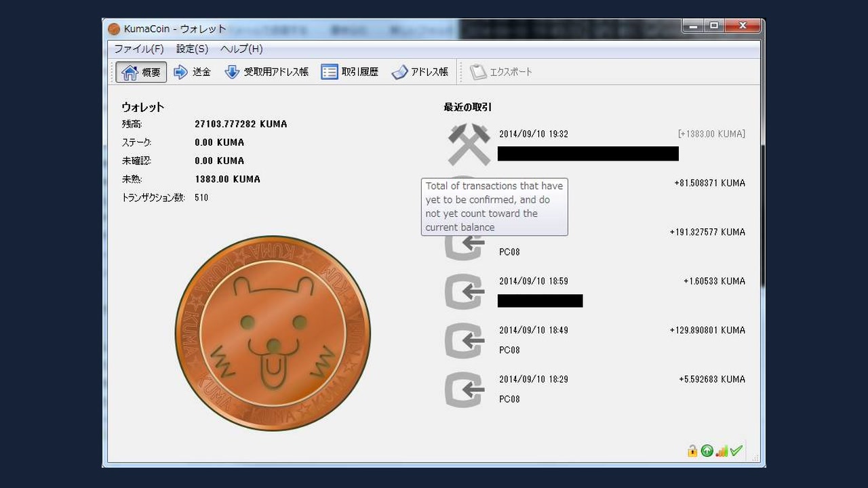Viewport: 868px width, 488px height.
Task: Show the 取引履歴 transaction history
Action: [350, 72]
